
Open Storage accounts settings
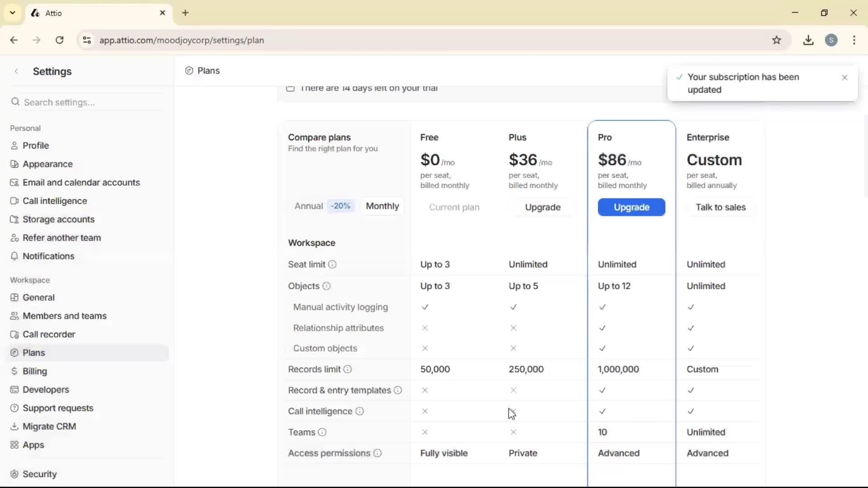pyautogui.click(x=58, y=219)
